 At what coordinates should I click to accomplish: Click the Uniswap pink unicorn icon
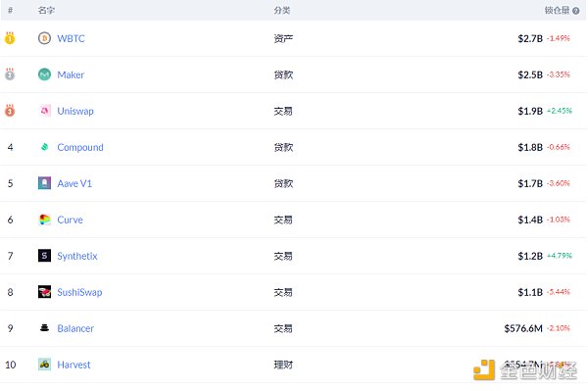pyautogui.click(x=45, y=111)
